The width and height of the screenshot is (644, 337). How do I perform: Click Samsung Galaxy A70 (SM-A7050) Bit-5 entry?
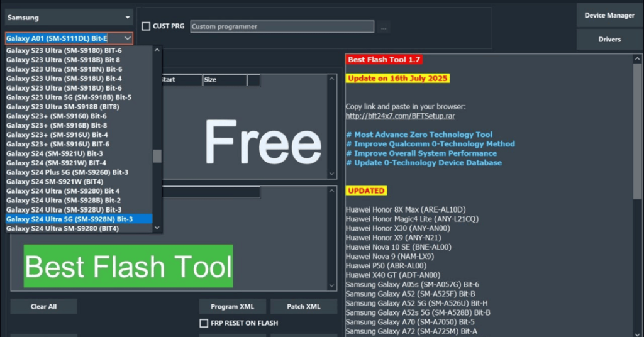(410, 322)
